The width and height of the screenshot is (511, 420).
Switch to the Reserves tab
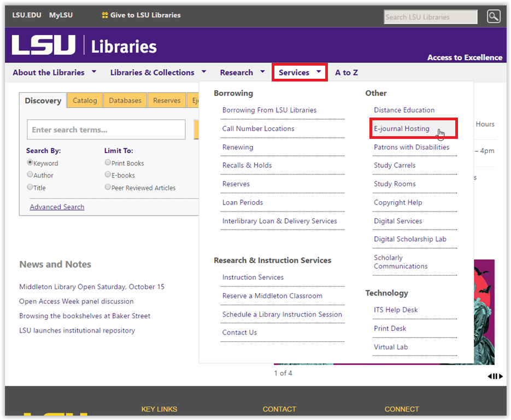(x=167, y=101)
